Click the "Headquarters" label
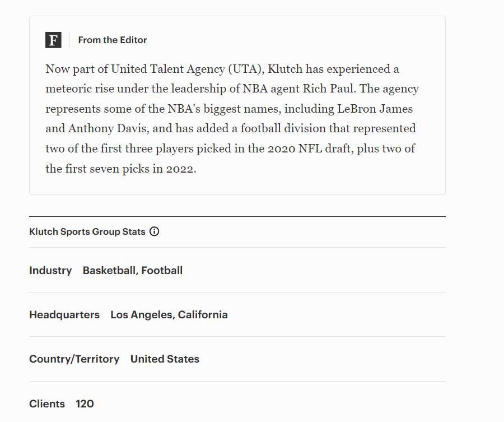The image size is (504, 422). [64, 314]
